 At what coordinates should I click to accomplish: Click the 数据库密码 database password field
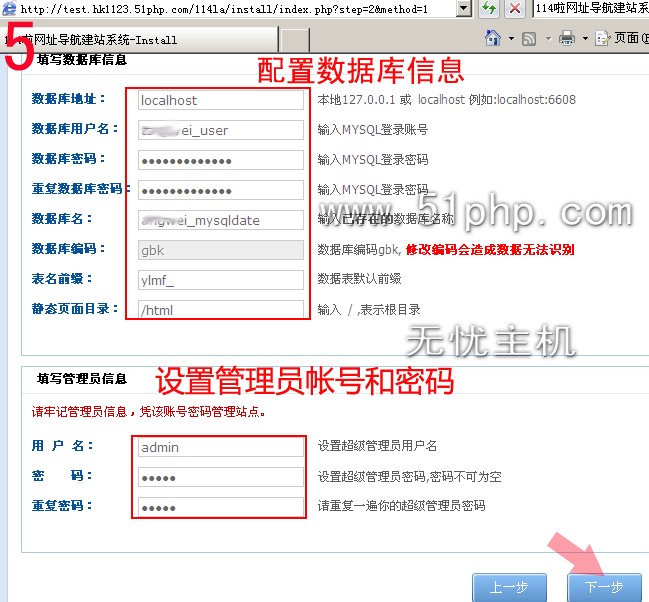[x=220, y=160]
